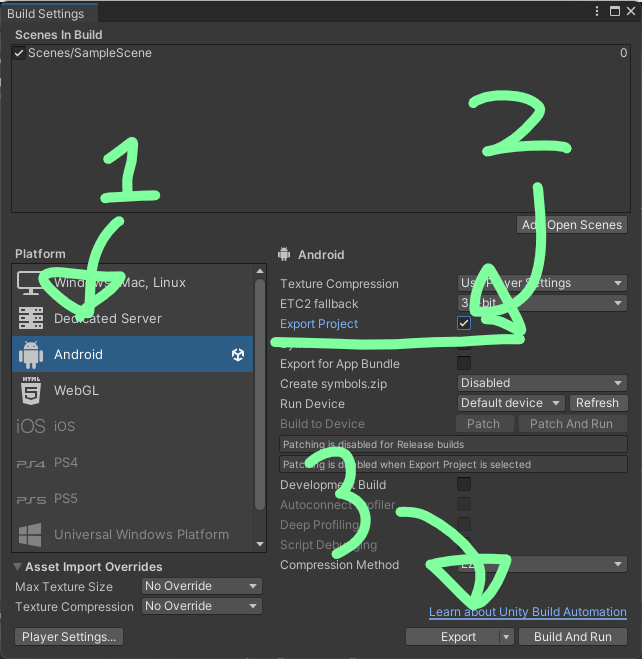Viewport: 642px width, 659px height.
Task: Maximize the Build Settings window
Action: [615, 11]
